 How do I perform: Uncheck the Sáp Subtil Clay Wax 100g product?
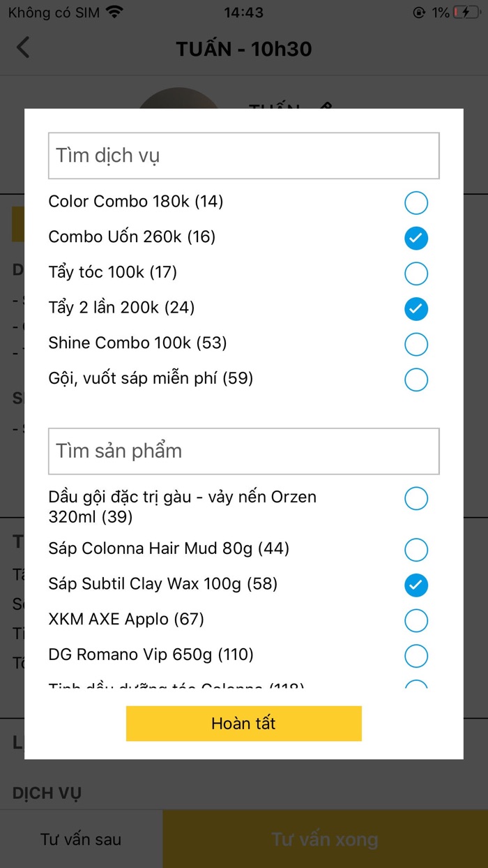(x=415, y=585)
